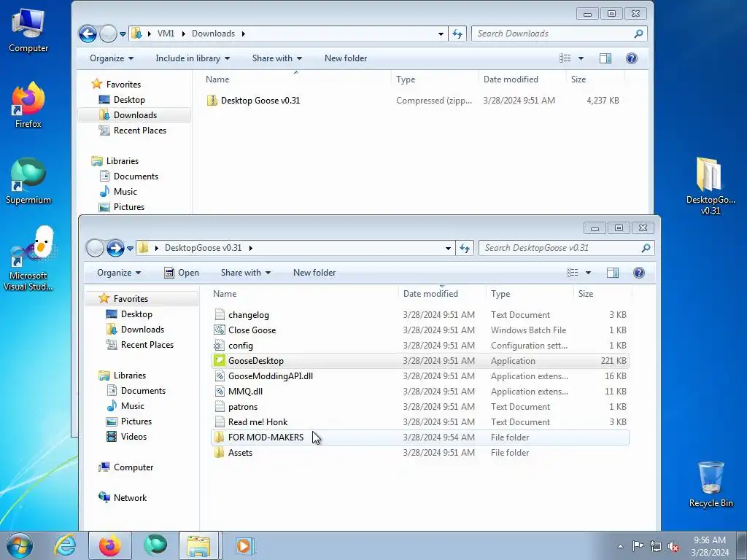
Task: Select the Read me! Honk file
Action: (419, 422)
